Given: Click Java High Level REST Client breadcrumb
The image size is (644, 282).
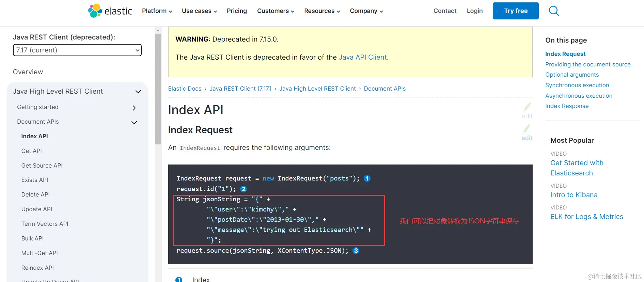Looking at the screenshot, I should pos(317,89).
